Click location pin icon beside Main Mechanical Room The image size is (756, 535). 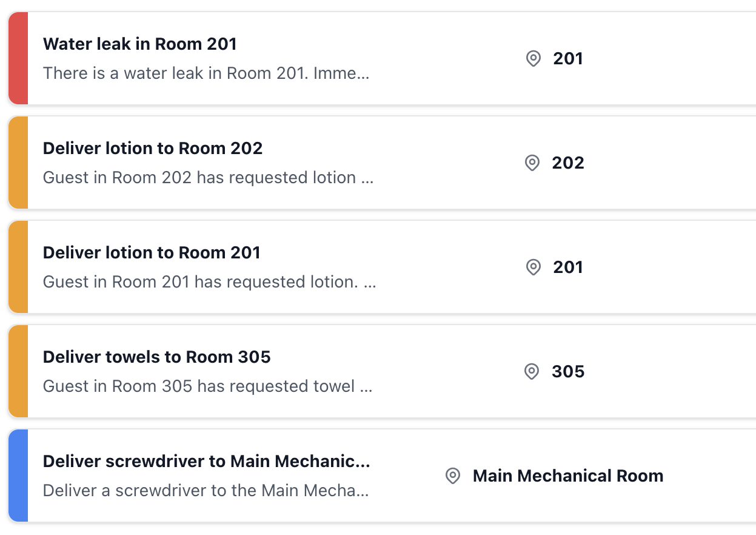point(453,476)
